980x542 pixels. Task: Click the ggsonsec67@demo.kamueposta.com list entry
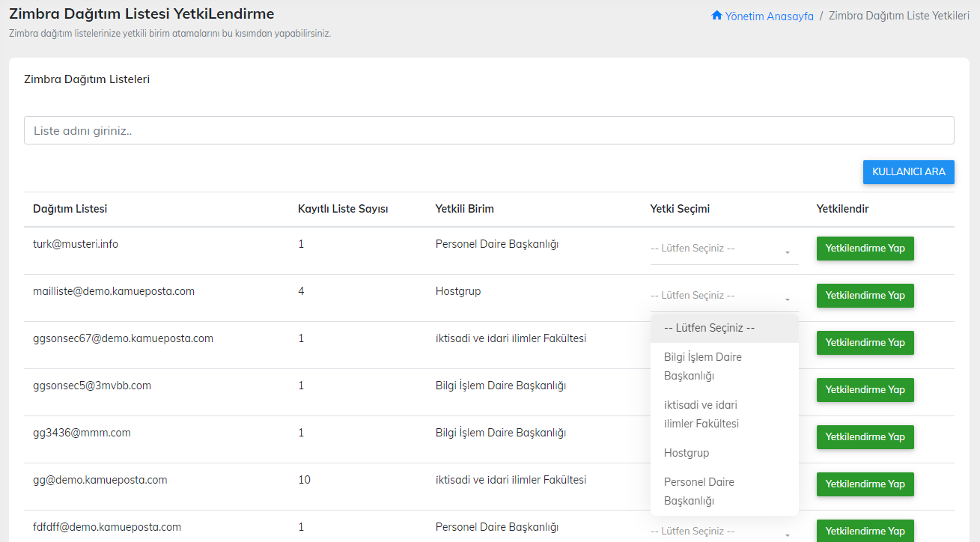123,338
